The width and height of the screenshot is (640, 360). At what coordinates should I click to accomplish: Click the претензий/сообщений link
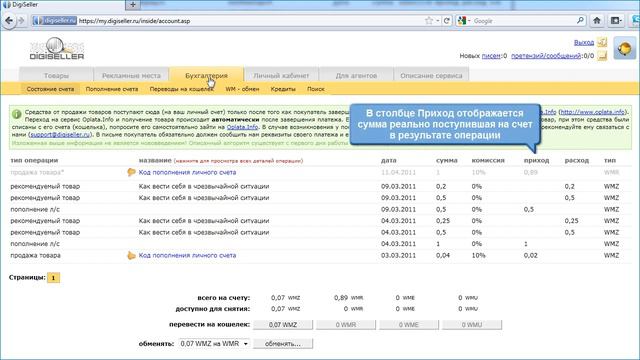point(546,56)
